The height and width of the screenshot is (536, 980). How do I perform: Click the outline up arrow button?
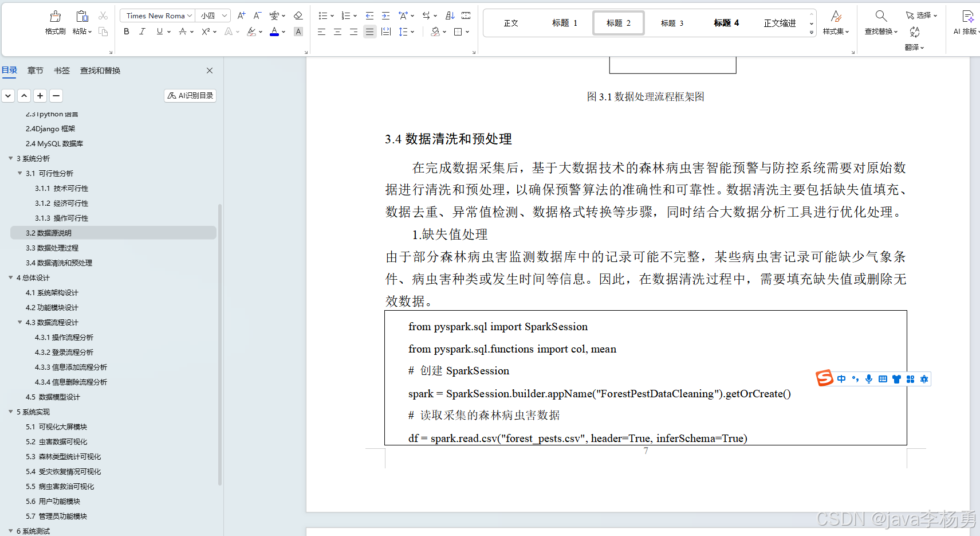point(24,96)
